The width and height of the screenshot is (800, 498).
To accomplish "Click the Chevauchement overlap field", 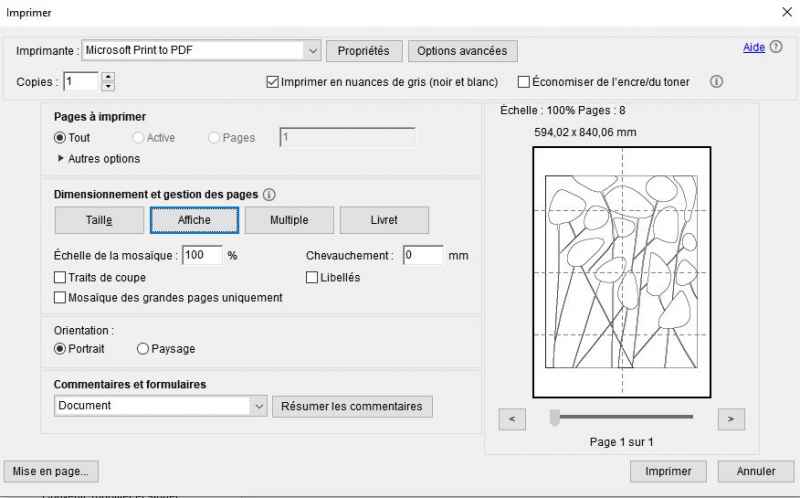I will tap(423, 255).
